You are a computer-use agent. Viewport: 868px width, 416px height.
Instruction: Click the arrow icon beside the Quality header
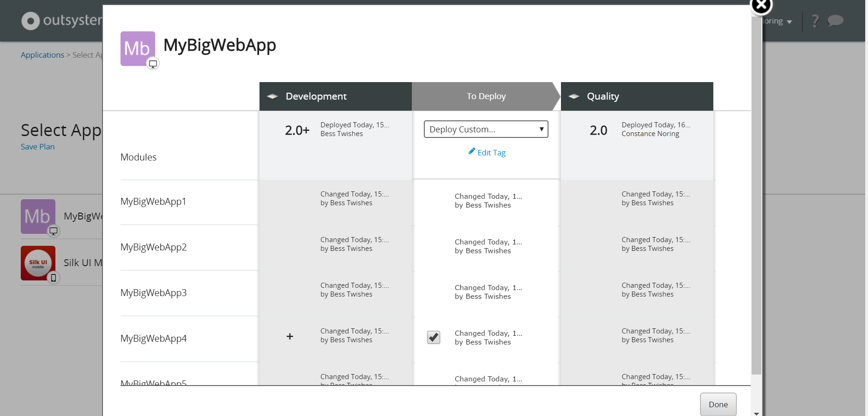pos(573,96)
